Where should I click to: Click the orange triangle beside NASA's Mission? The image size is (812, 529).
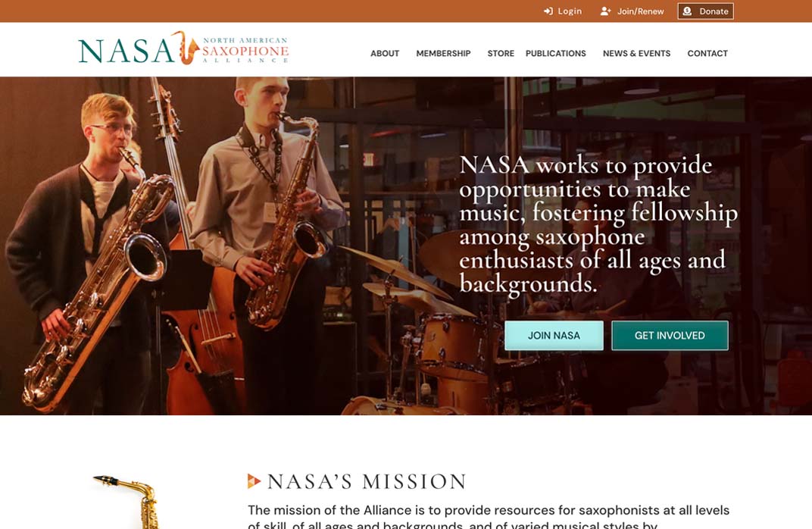pyautogui.click(x=254, y=480)
